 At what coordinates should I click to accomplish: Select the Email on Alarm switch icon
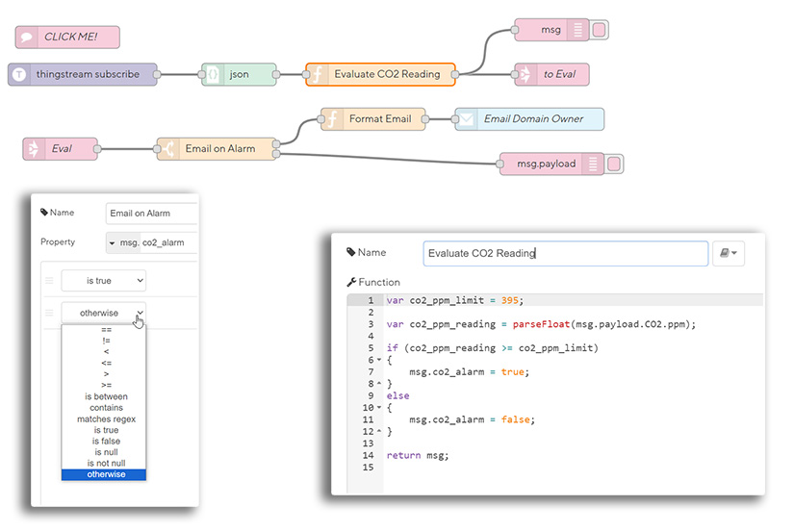coord(169,149)
